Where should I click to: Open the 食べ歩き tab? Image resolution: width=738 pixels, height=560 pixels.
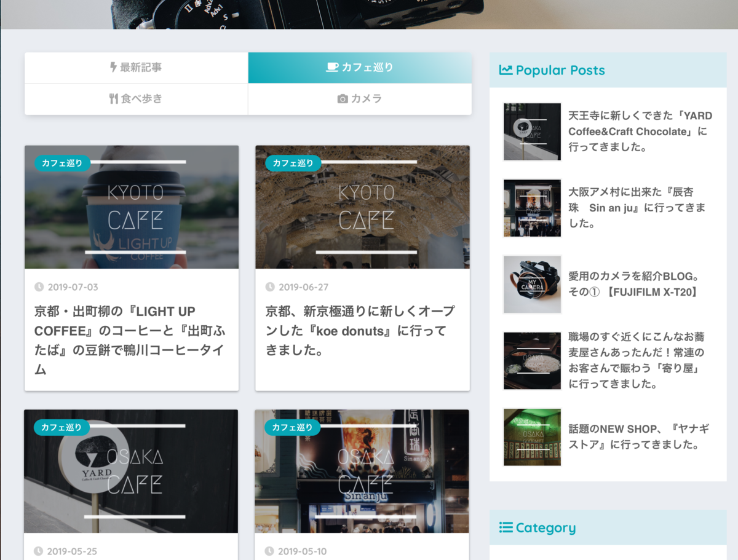[x=136, y=99]
